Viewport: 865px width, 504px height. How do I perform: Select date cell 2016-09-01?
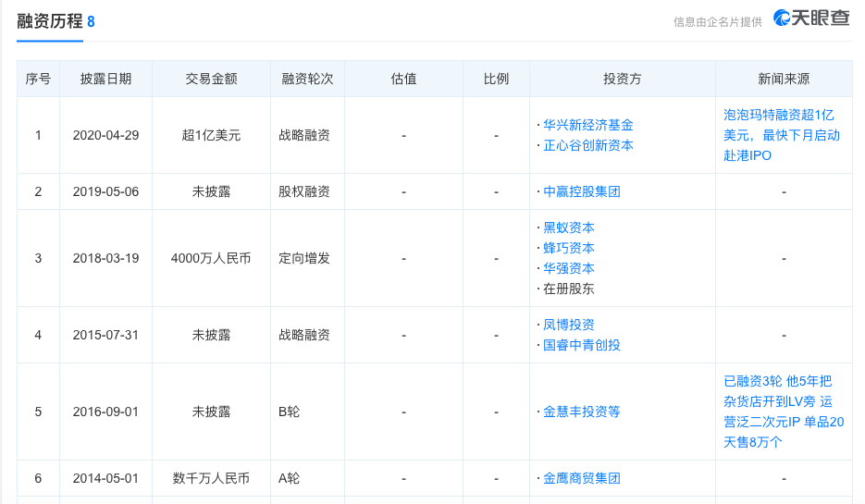tap(105, 412)
